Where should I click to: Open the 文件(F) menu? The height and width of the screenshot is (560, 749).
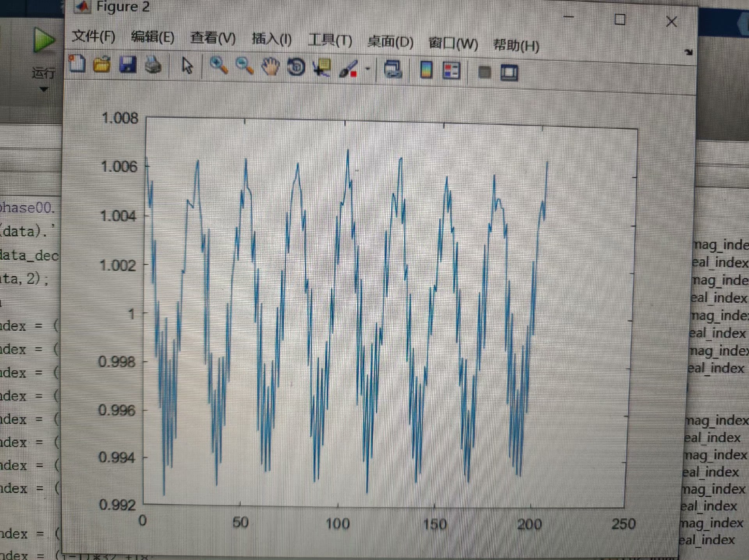click(94, 37)
